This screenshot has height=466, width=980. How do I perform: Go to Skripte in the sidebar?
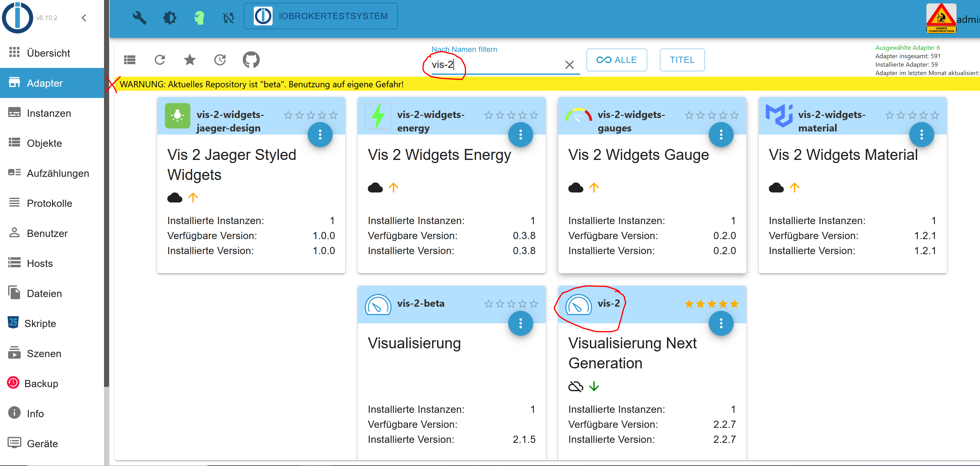pyautogui.click(x=40, y=323)
